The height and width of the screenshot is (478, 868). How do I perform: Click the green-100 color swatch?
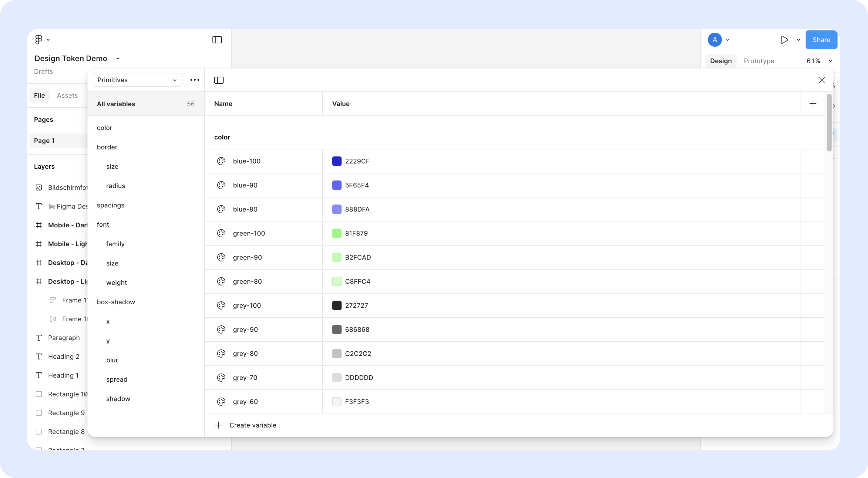point(337,233)
